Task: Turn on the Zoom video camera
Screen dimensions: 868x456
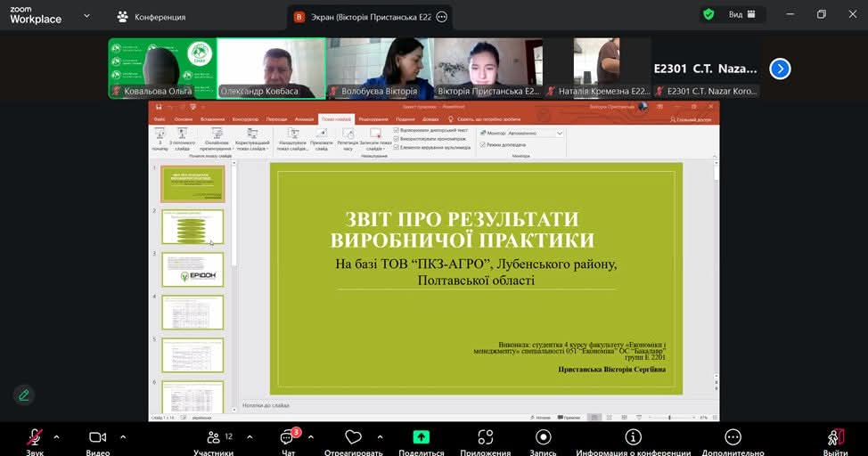Action: pos(98,437)
